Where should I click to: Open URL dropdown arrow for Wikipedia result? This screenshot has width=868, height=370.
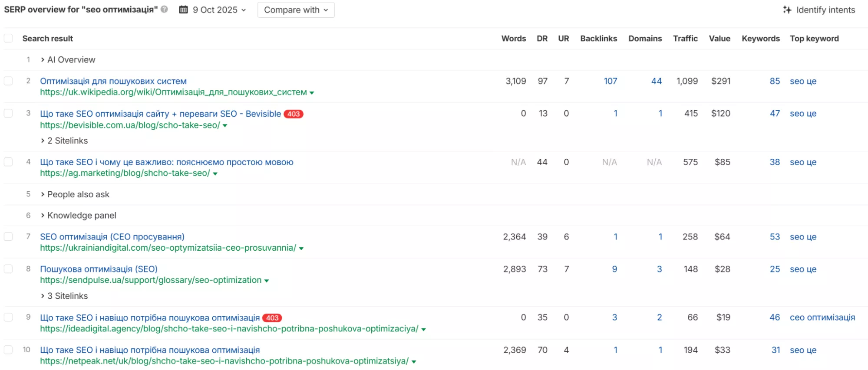click(x=312, y=93)
